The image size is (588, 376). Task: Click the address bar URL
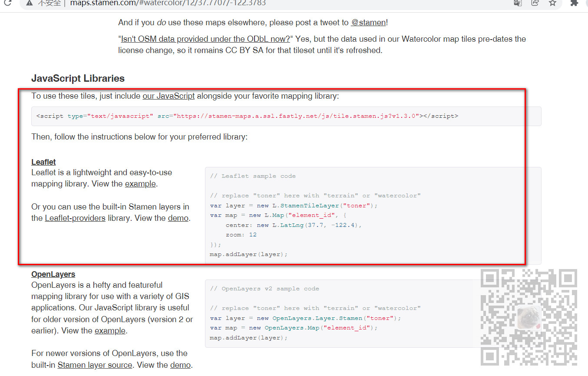(x=168, y=3)
